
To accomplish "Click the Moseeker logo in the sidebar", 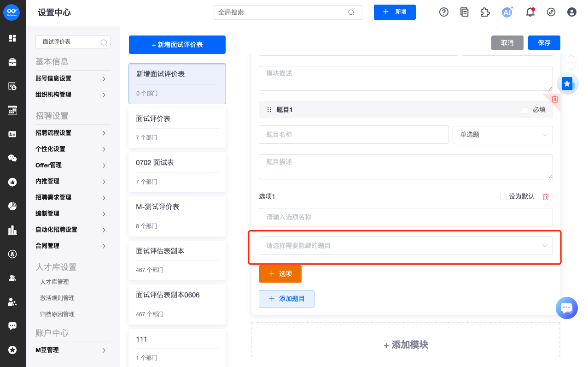I will [x=12, y=12].
